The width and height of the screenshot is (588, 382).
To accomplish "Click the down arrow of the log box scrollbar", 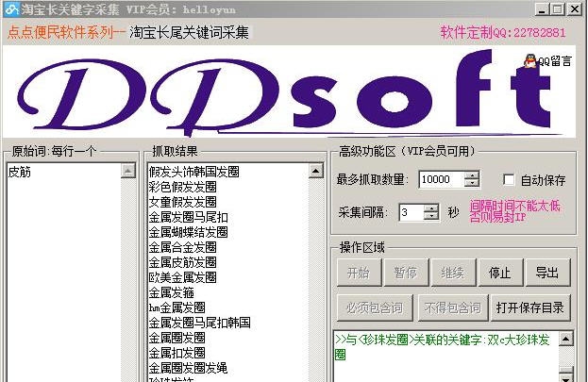I will point(566,376).
